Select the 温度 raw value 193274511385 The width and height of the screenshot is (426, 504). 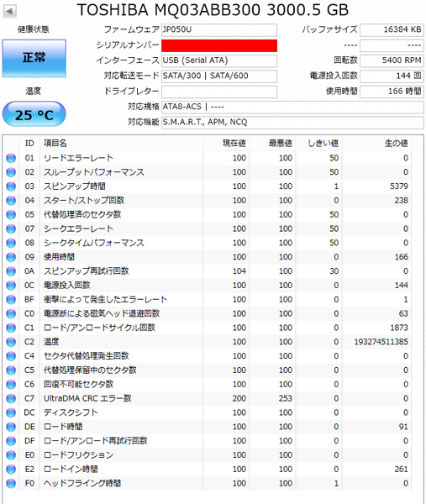point(381,342)
